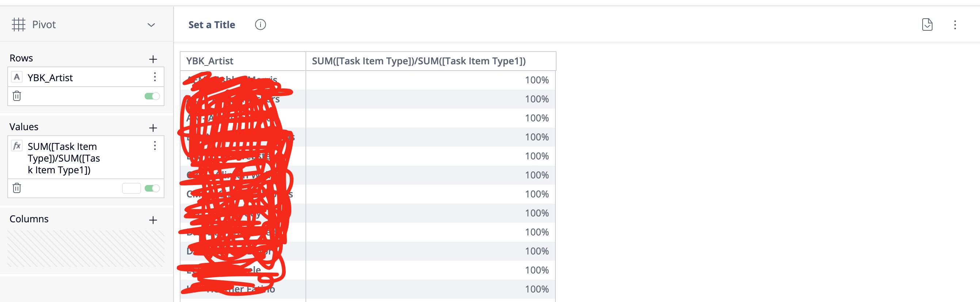Screen dimensions: 980x302
Task: Open YBK_Artist row options menu
Action: [155, 77]
